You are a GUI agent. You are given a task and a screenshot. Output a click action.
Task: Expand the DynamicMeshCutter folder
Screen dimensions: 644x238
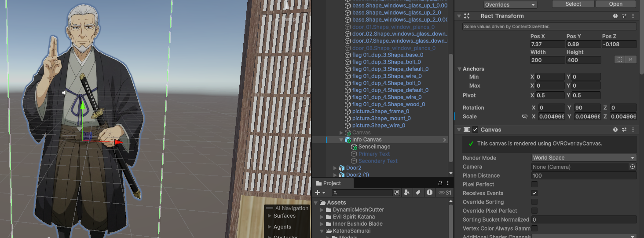click(x=322, y=210)
